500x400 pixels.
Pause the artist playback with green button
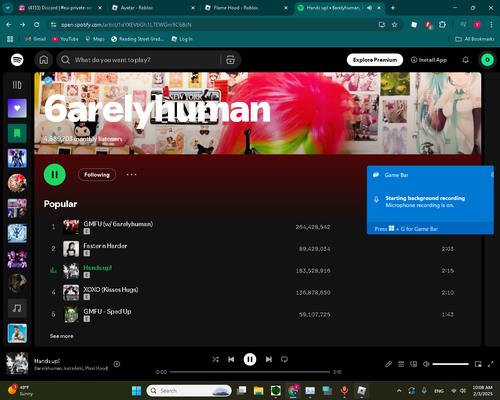coord(55,175)
